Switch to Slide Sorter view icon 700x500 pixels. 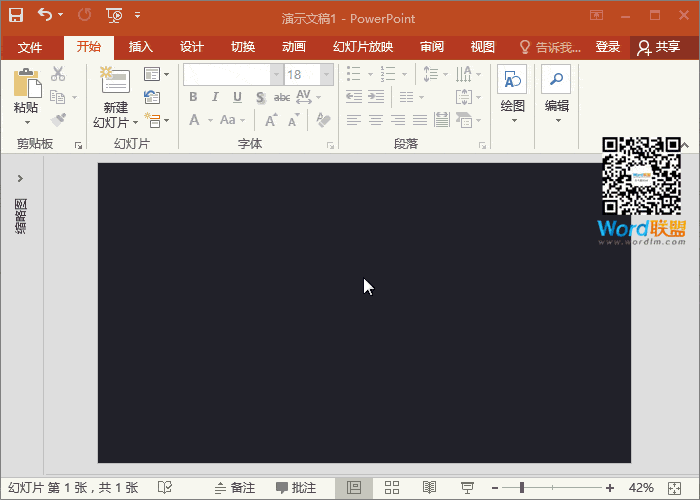click(x=392, y=487)
